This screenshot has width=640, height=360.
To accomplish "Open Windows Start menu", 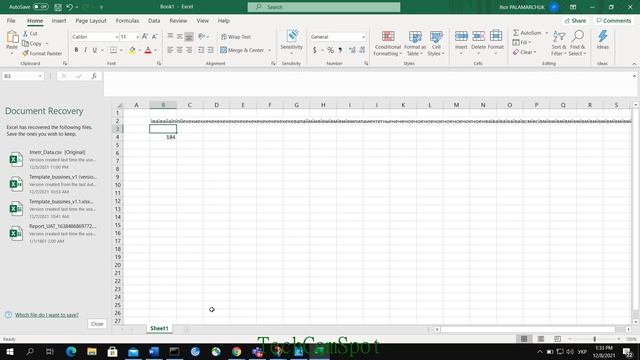I will point(10,351).
